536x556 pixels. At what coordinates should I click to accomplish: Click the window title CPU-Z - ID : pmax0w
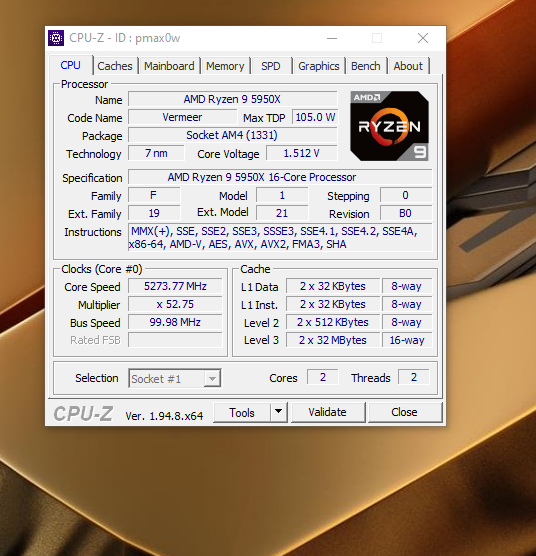point(124,38)
